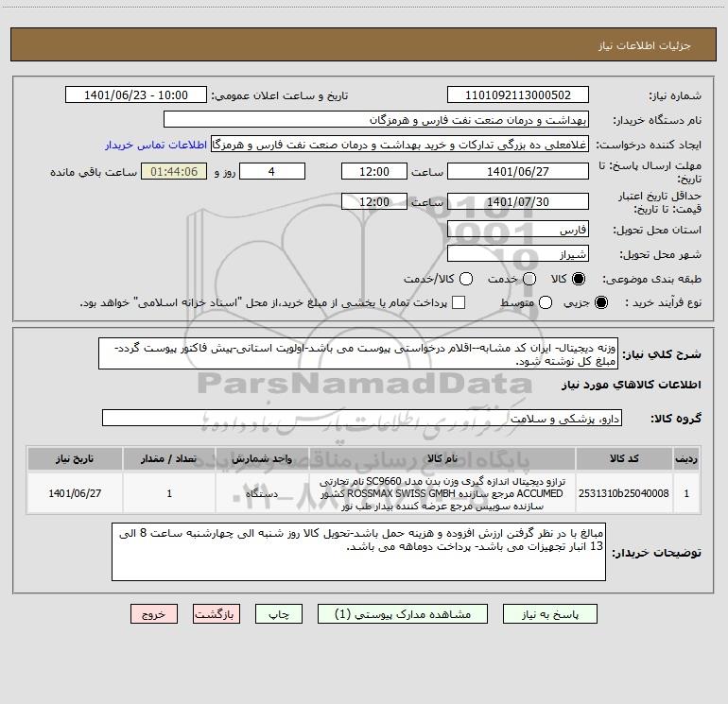Choose جزیی purchase process type
Screen dimensions: 728x704
(x=600, y=302)
